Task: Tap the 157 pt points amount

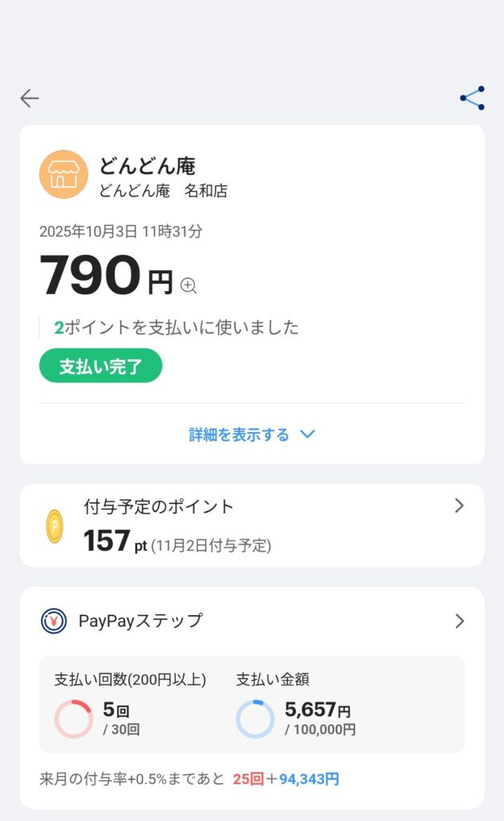Action: [115, 542]
